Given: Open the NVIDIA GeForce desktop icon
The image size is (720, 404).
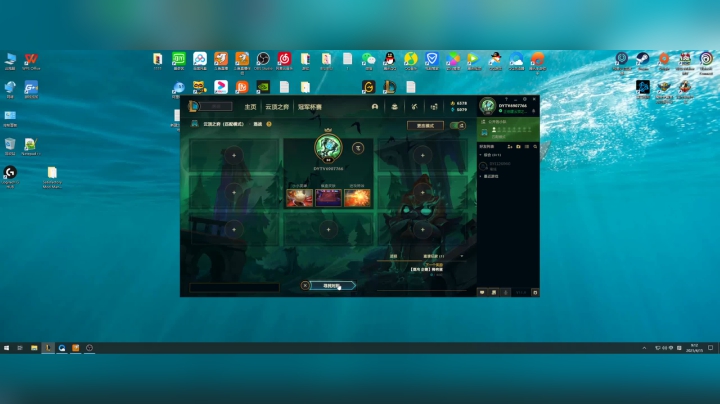Looking at the screenshot, I should [263, 87].
